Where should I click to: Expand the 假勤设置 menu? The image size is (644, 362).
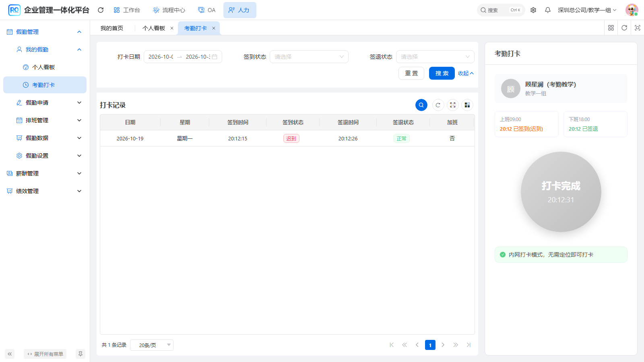click(x=45, y=156)
